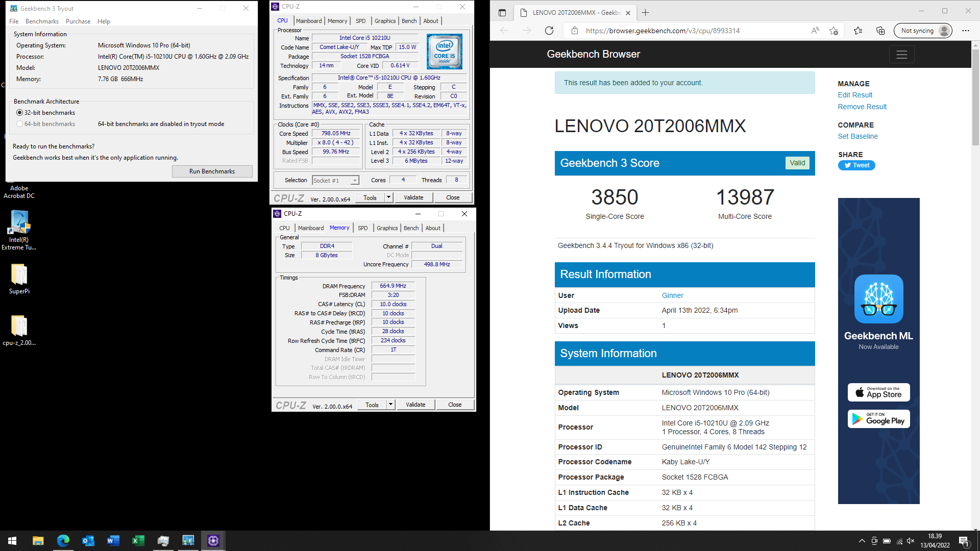Select cpu-z_2.00 folder on desktop
The height and width of the screenshot is (551, 980).
click(19, 330)
